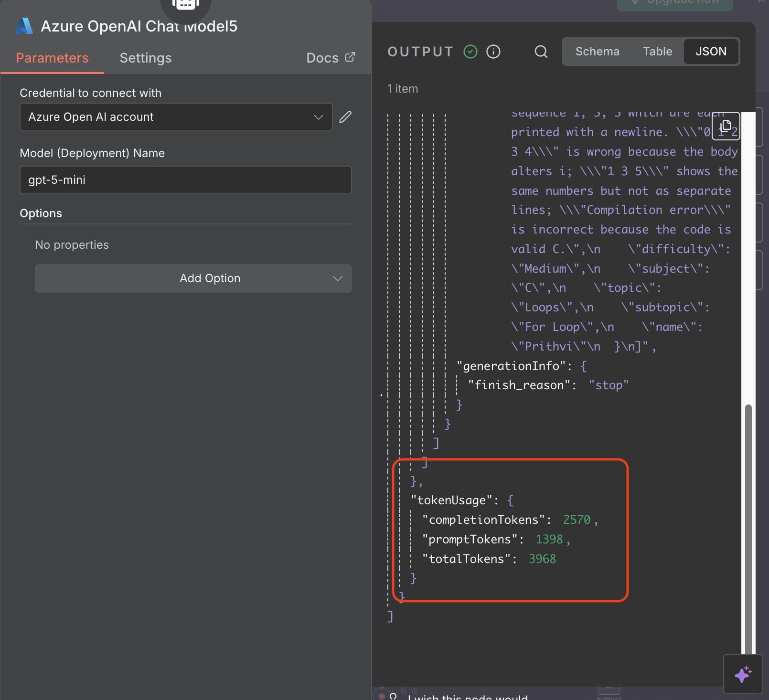Screen dimensions: 769x700
Task: Open the Settings tab
Action: [x=145, y=58]
